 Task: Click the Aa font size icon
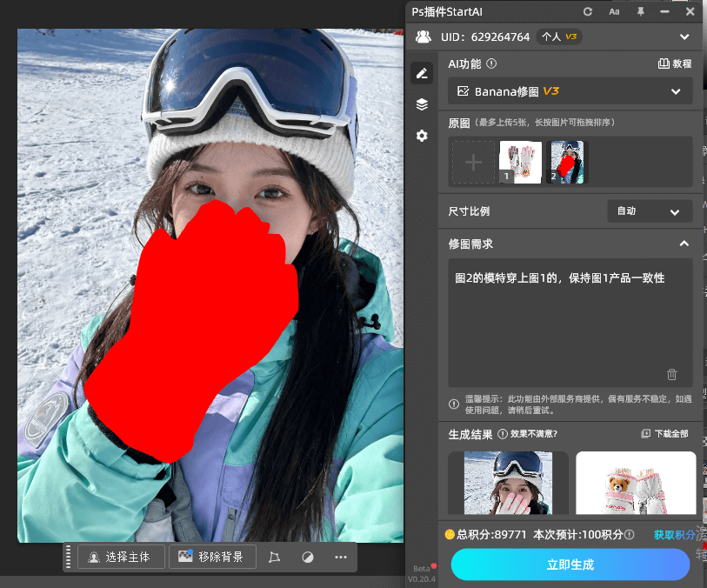(x=614, y=12)
